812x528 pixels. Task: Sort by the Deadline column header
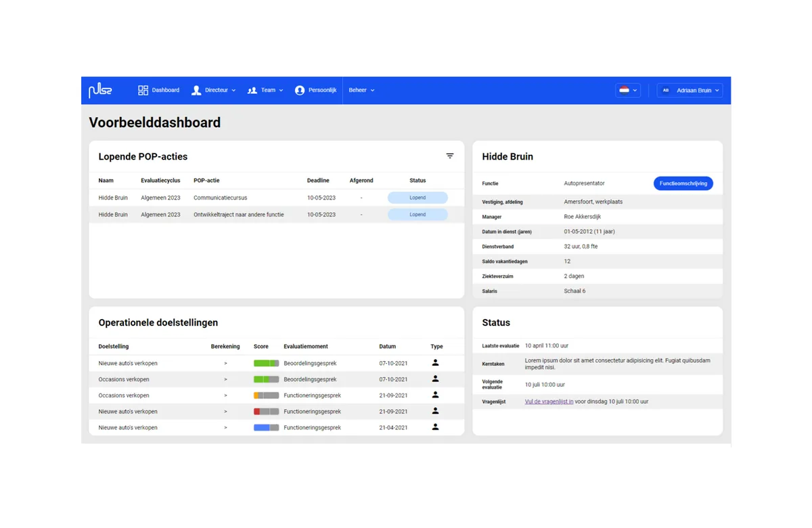[x=318, y=181]
